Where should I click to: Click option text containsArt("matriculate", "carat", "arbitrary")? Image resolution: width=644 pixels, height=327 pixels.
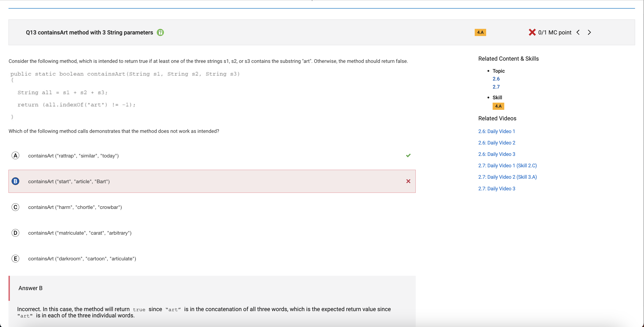pyautogui.click(x=80, y=233)
